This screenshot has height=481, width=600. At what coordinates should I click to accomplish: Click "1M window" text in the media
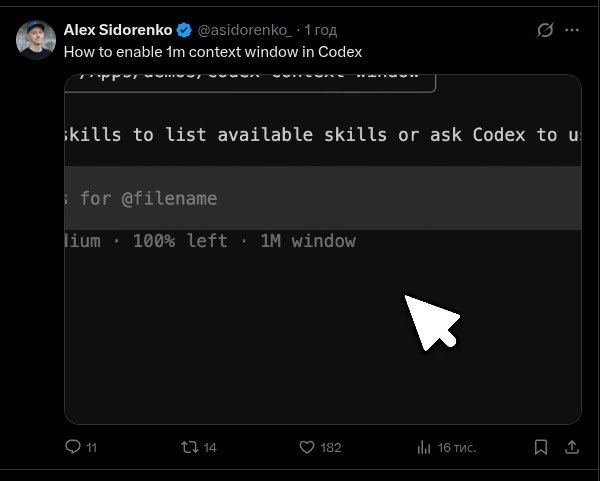click(308, 241)
